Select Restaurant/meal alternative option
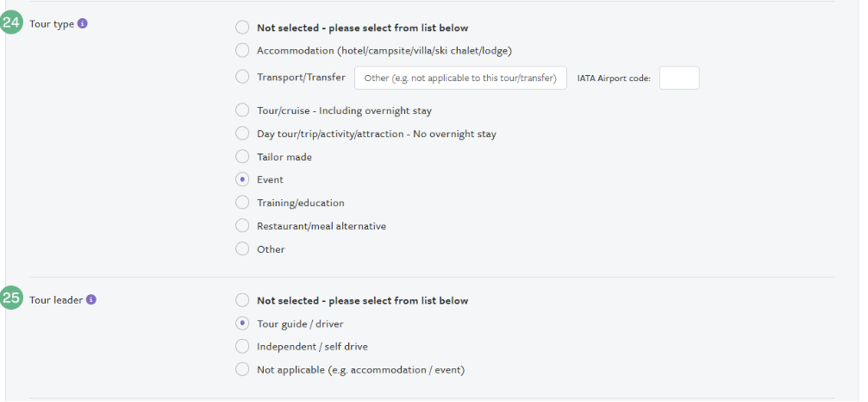The image size is (868, 402). tap(242, 226)
